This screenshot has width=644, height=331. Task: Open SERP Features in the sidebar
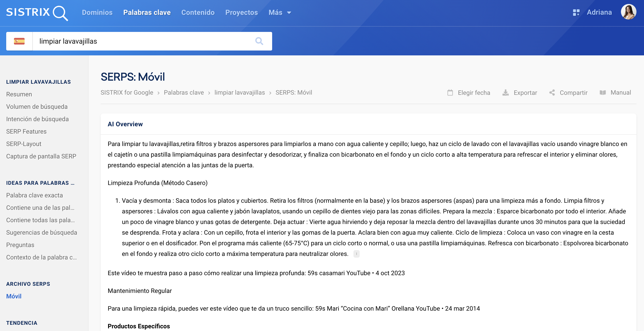pos(26,132)
